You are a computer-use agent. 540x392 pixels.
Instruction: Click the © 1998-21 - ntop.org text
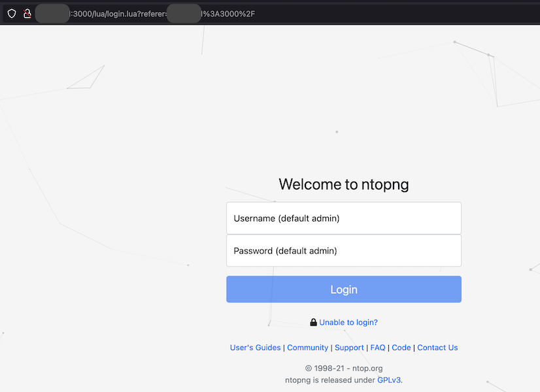[344, 368]
